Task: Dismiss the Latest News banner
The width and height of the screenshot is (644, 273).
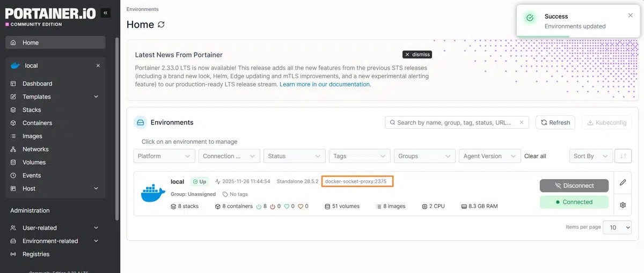Action: [x=417, y=55]
